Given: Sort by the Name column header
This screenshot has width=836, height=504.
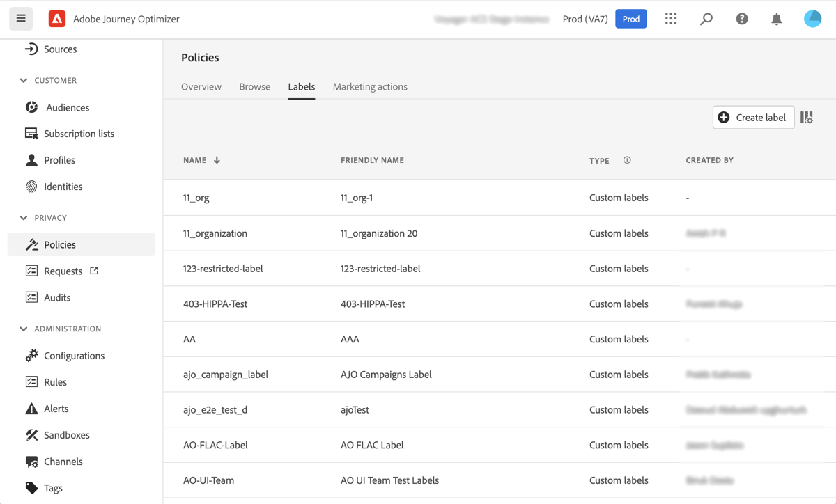Looking at the screenshot, I should (196, 160).
